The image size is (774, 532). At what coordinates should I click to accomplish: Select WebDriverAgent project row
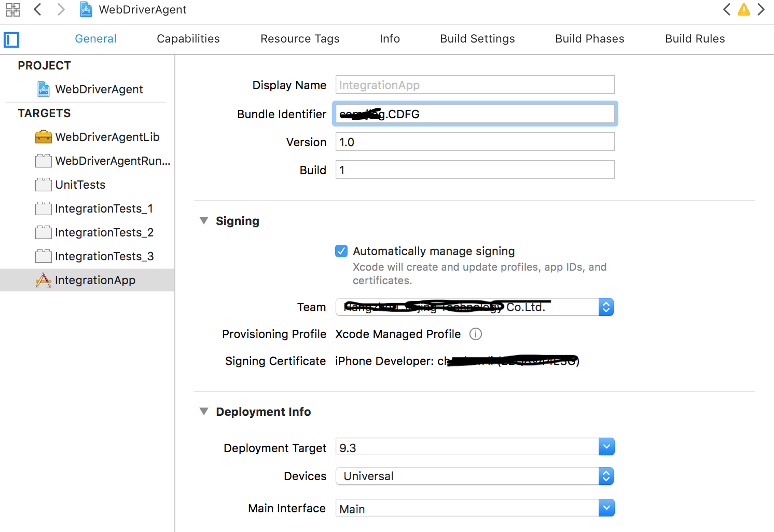[x=87, y=89]
